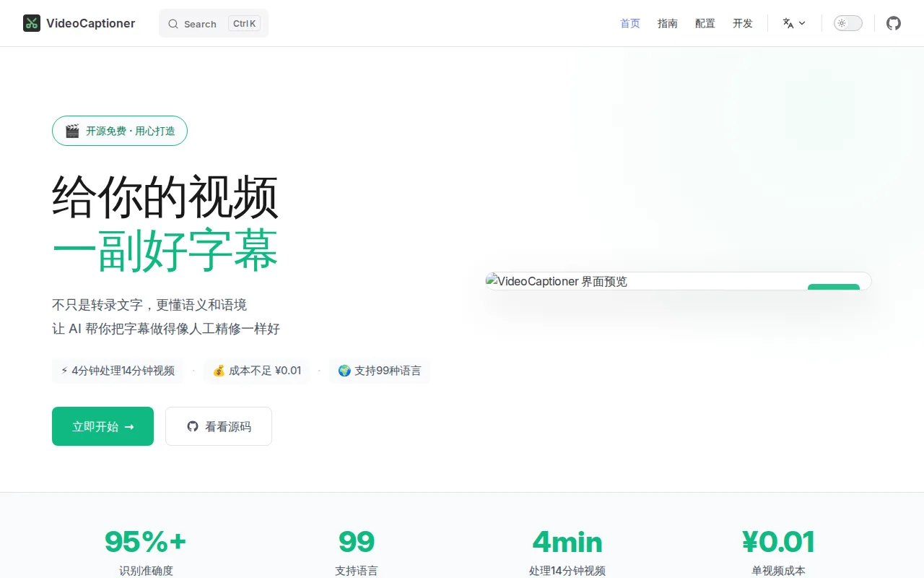Viewport: 924px width, 578px height.
Task: Click the 处理14分钟视频 stat label
Action: pos(567,571)
